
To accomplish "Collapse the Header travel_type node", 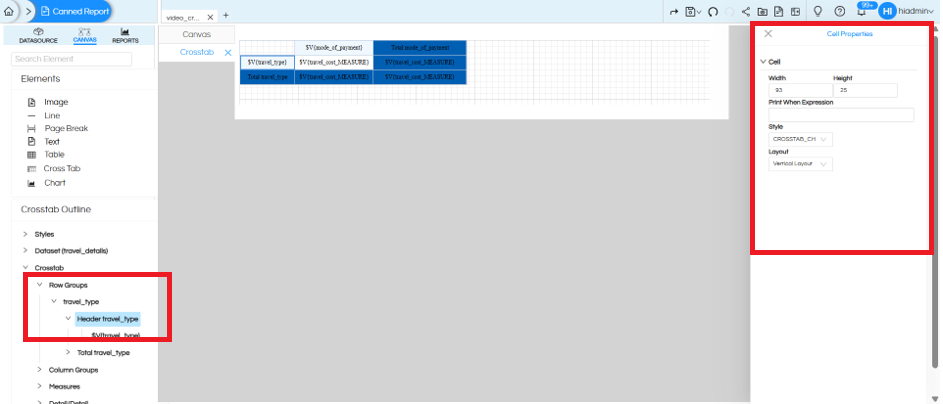I will coord(68,319).
